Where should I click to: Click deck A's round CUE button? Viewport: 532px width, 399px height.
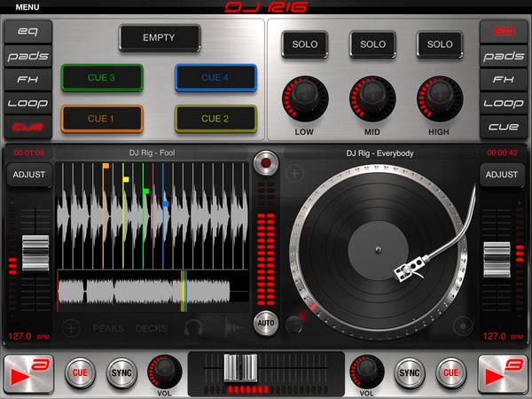(x=80, y=373)
